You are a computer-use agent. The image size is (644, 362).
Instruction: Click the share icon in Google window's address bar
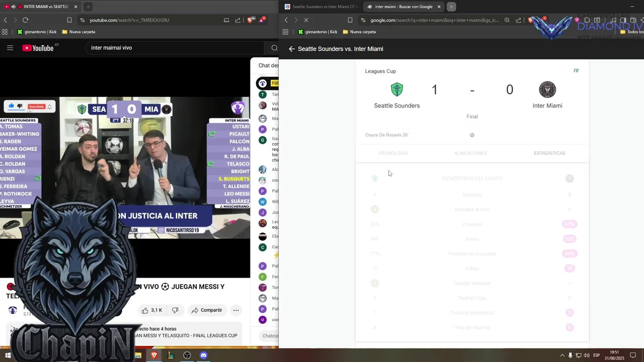pyautogui.click(x=518, y=20)
